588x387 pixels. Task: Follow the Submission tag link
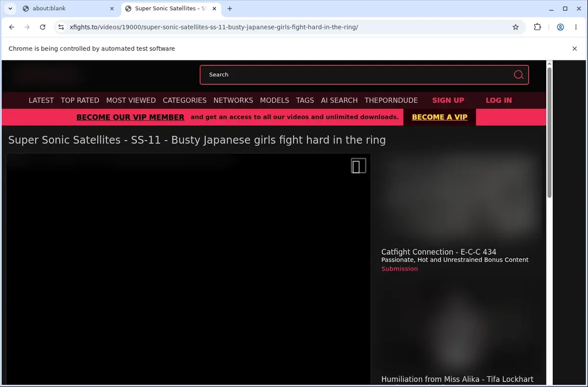tap(399, 268)
